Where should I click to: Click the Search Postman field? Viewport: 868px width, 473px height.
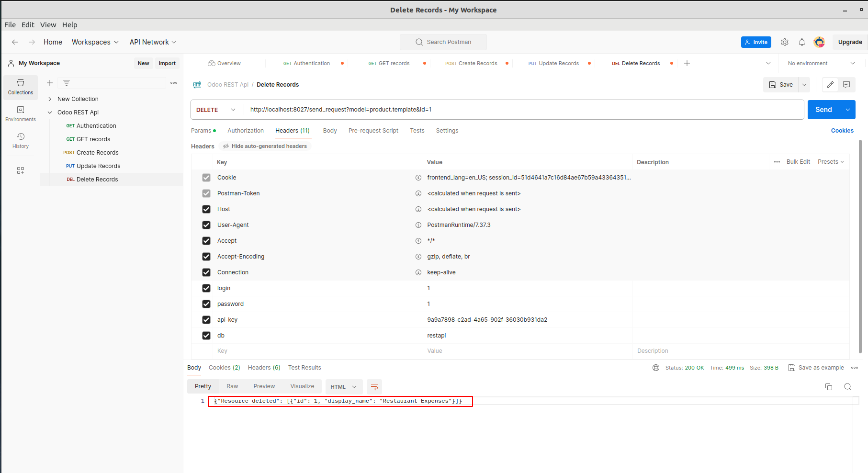(x=443, y=42)
